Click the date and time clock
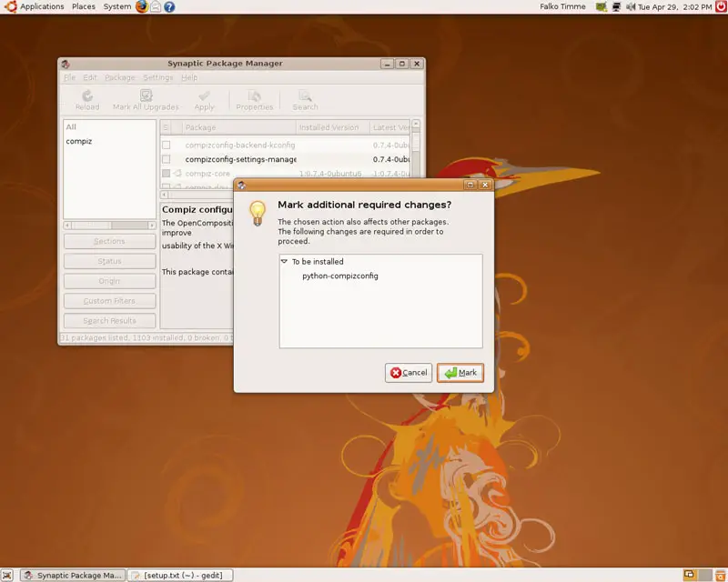Image resolution: width=728 pixels, height=582 pixels. point(674,7)
